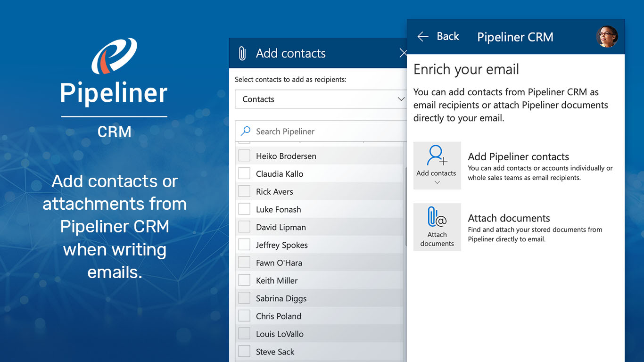Click the David Lipman contact name

click(x=281, y=227)
